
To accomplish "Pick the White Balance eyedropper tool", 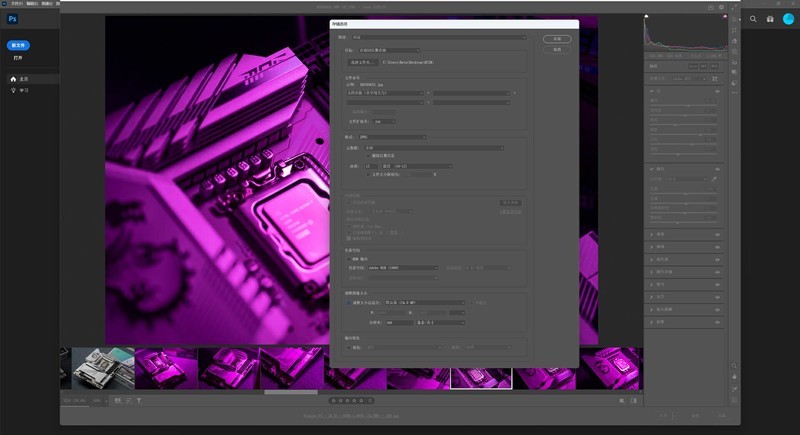I will (714, 179).
